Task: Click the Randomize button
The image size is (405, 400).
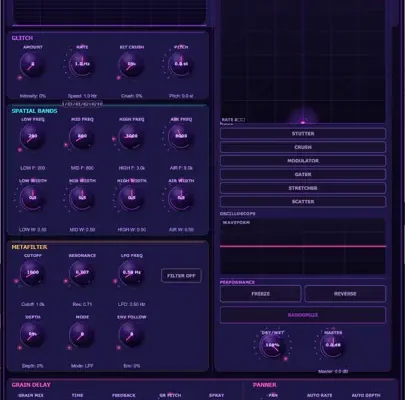Action: (x=303, y=315)
